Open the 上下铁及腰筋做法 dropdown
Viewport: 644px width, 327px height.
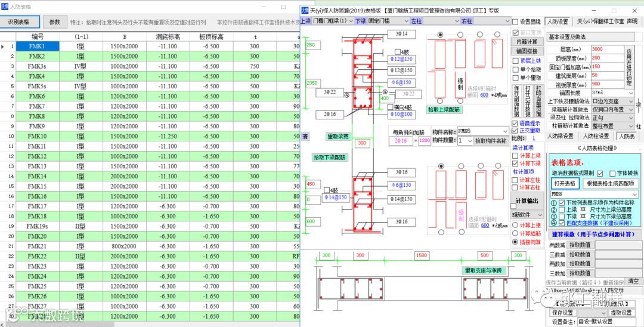612,101
